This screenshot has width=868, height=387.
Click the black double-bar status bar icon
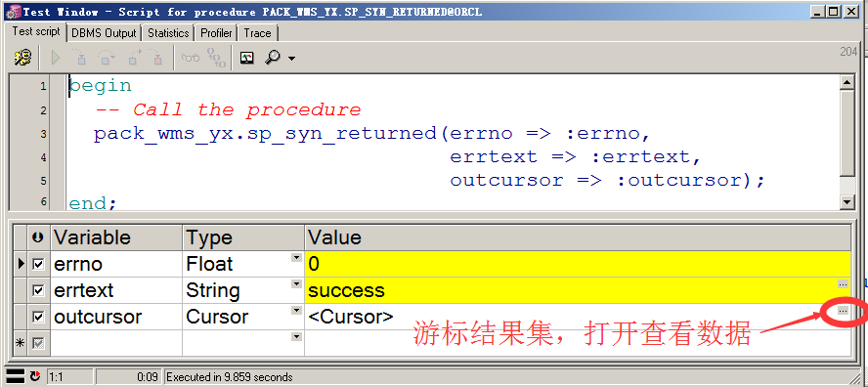coord(15,377)
